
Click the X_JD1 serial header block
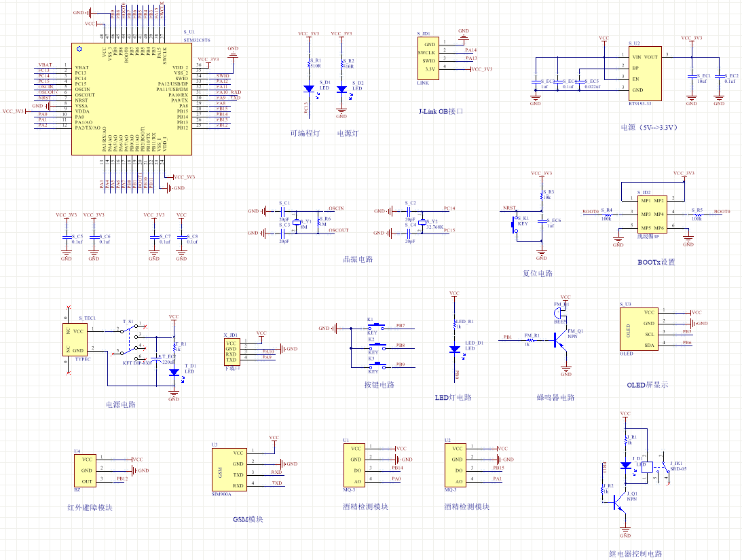point(231,352)
